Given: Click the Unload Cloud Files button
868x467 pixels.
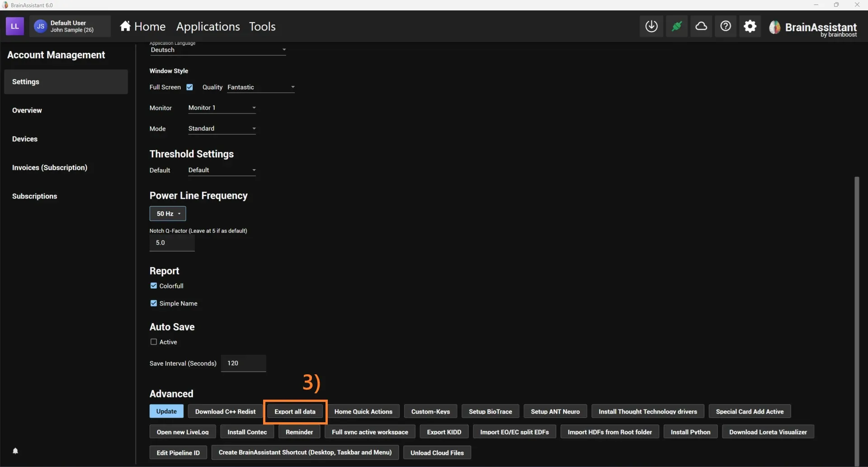Looking at the screenshot, I should tap(437, 453).
